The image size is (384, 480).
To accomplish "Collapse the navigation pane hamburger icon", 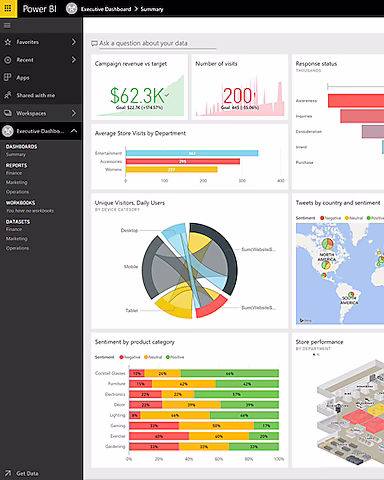I will click(7, 26).
